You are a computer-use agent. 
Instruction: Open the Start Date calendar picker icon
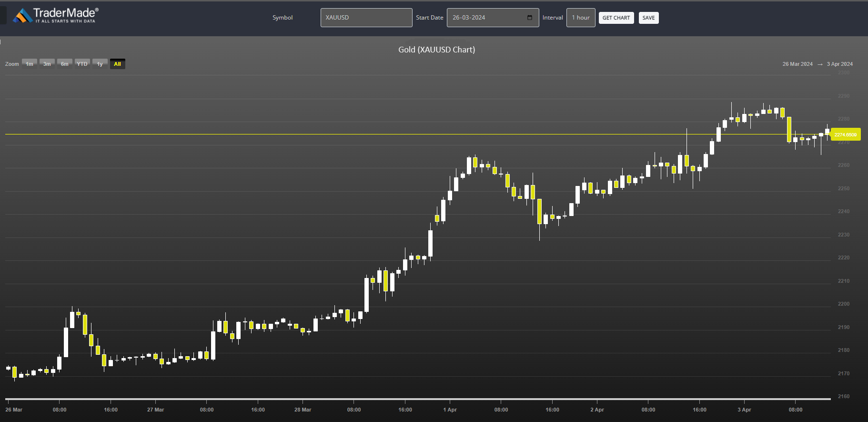click(x=530, y=18)
